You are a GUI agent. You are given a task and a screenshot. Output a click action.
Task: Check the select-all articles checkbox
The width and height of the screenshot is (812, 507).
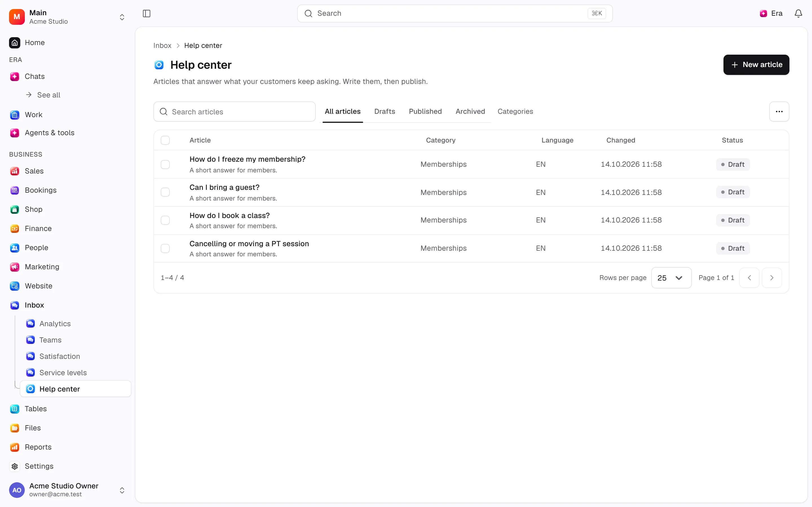tap(165, 140)
